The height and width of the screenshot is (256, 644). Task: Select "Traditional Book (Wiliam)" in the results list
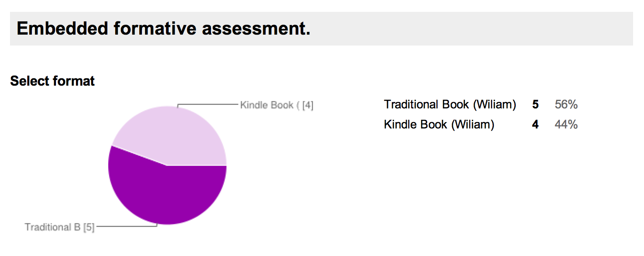click(x=450, y=105)
